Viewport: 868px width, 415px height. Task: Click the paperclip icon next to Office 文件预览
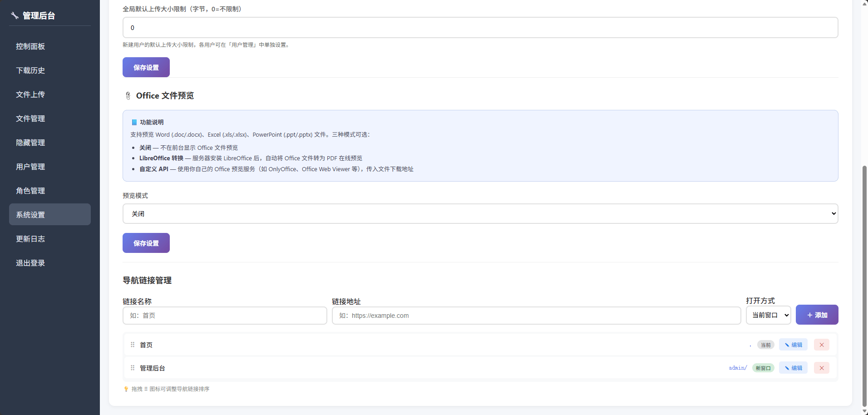pos(128,96)
